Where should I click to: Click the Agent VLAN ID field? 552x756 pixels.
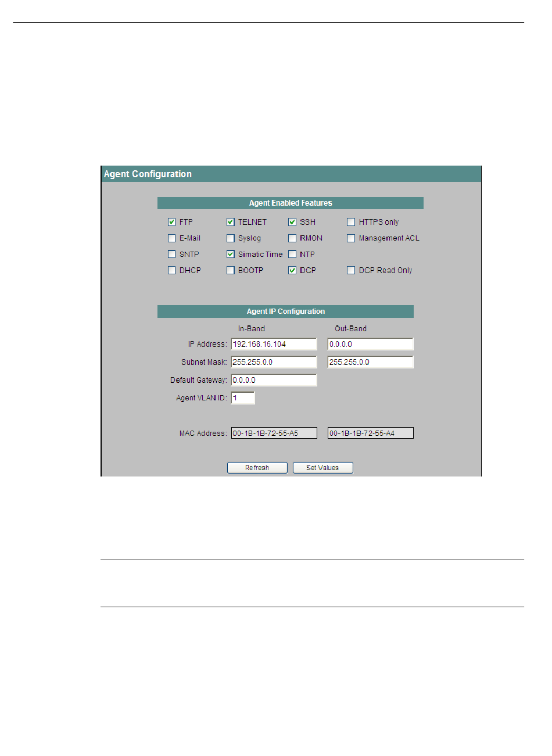pos(243,398)
